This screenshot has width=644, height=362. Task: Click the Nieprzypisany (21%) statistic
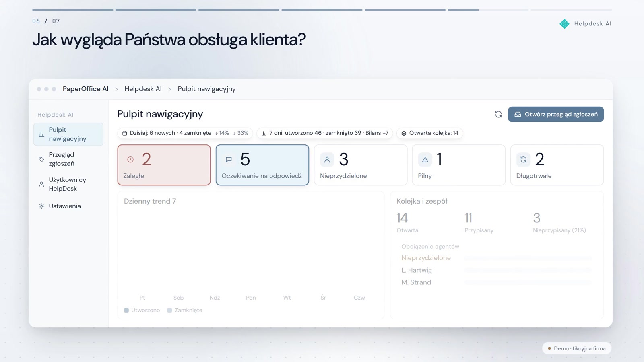[559, 222]
